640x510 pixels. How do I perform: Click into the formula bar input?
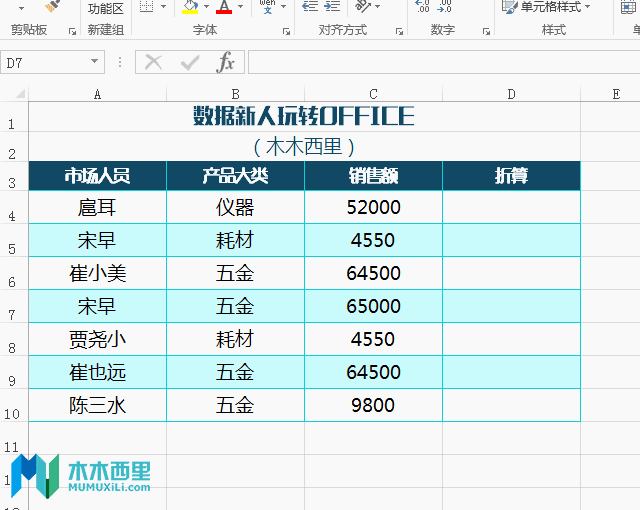[x=444, y=62]
